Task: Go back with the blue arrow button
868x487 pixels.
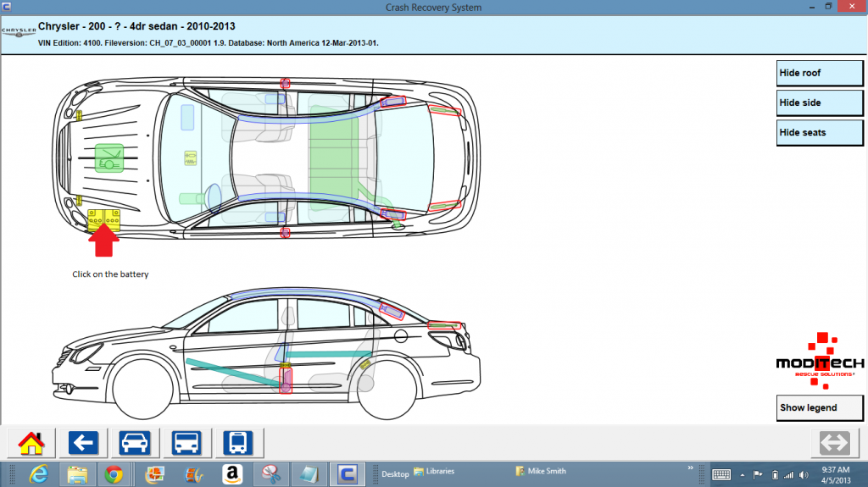Action: pyautogui.click(x=84, y=443)
